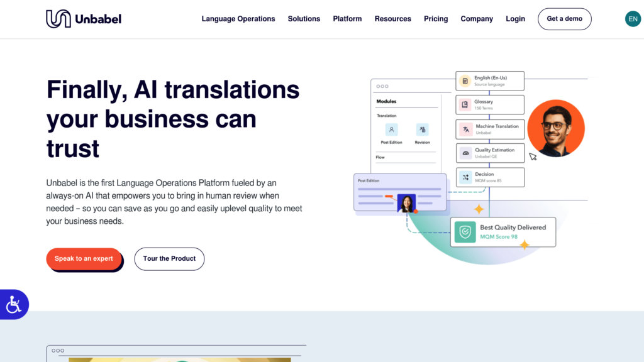
Task: Expand the Language Operations menu
Action: pyautogui.click(x=238, y=19)
